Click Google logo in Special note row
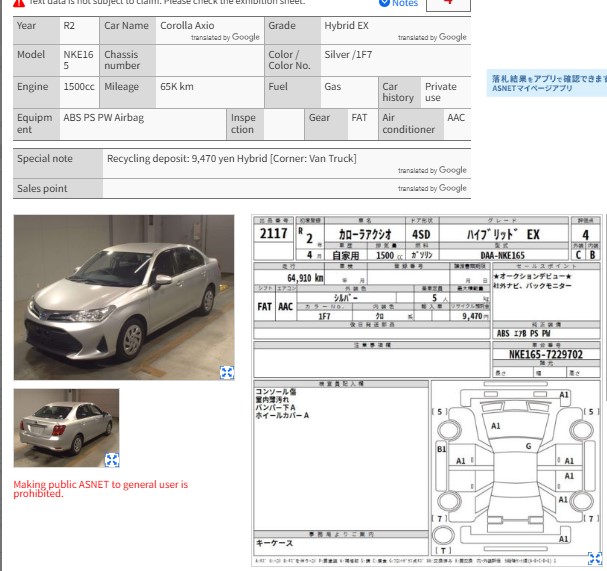This screenshot has width=607, height=571. [x=453, y=170]
